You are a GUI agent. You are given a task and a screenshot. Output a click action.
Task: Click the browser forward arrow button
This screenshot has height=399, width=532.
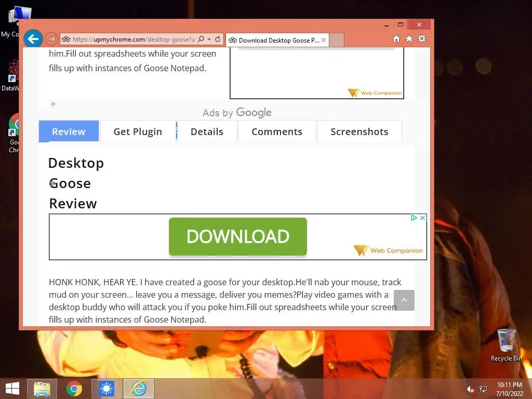point(51,39)
